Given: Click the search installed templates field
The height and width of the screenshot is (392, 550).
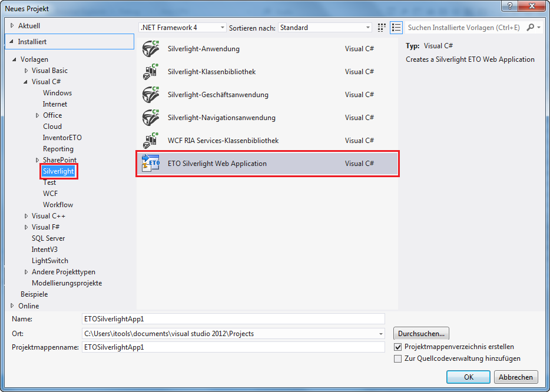Looking at the screenshot, I should [x=465, y=27].
